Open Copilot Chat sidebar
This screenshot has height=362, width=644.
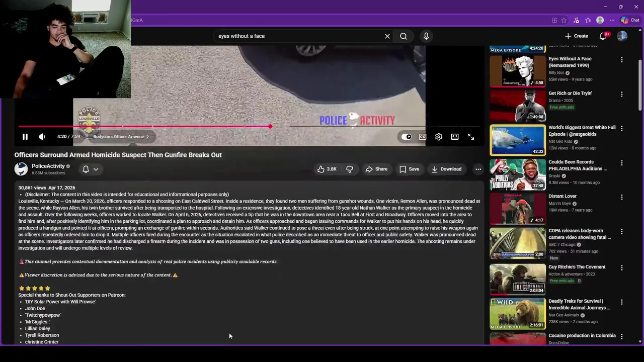click(x=630, y=20)
